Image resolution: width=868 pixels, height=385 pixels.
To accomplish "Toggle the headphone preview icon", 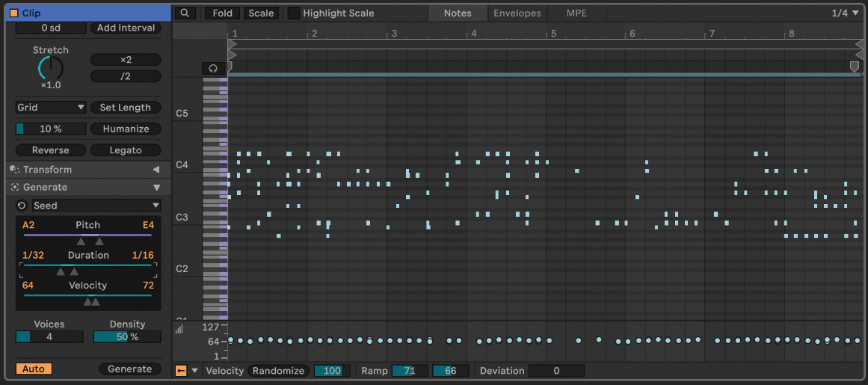I will click(x=213, y=69).
